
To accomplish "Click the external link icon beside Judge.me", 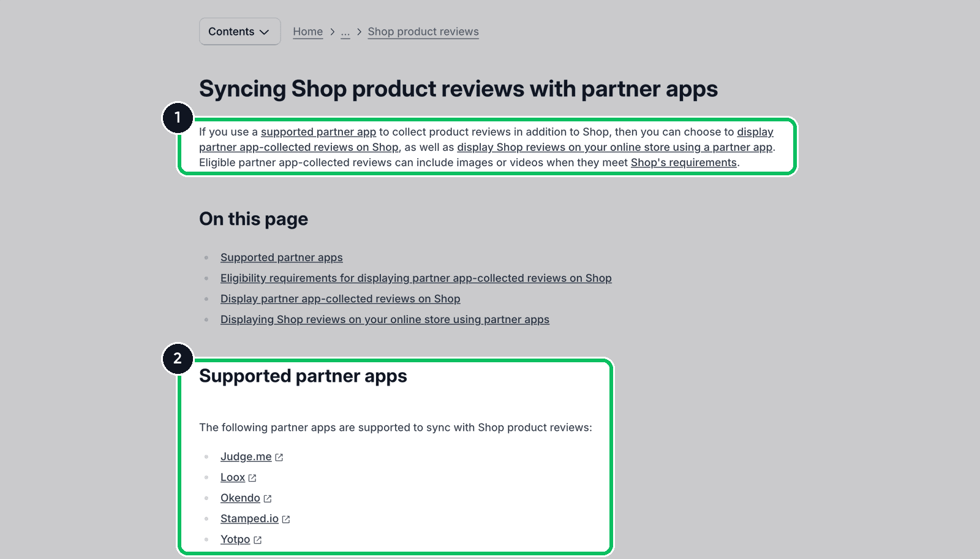I will coord(279,457).
